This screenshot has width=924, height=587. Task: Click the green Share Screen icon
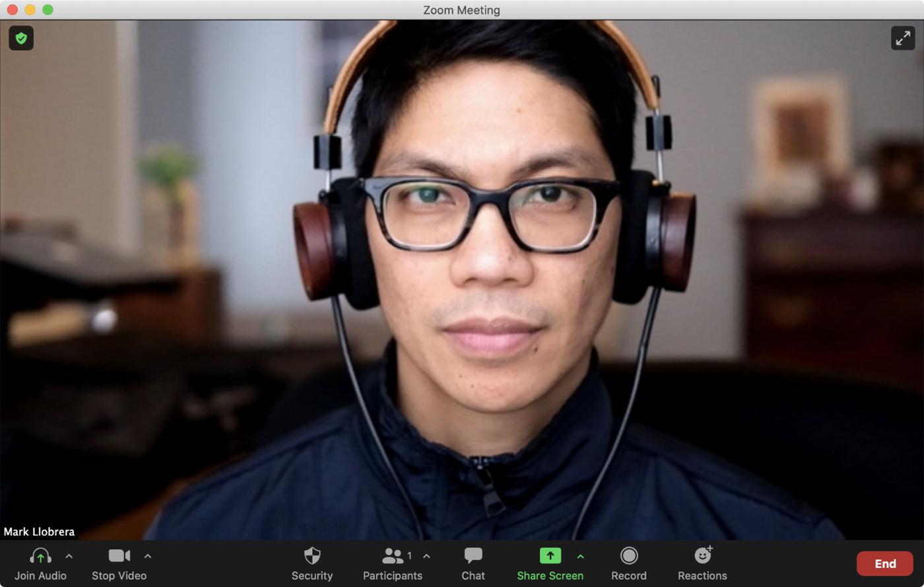click(550, 557)
